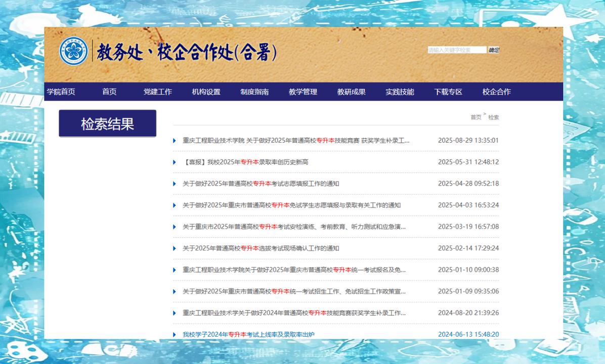This screenshot has width=605, height=364.
Task: Click the 检索结果 header banner
Action: coord(107,122)
